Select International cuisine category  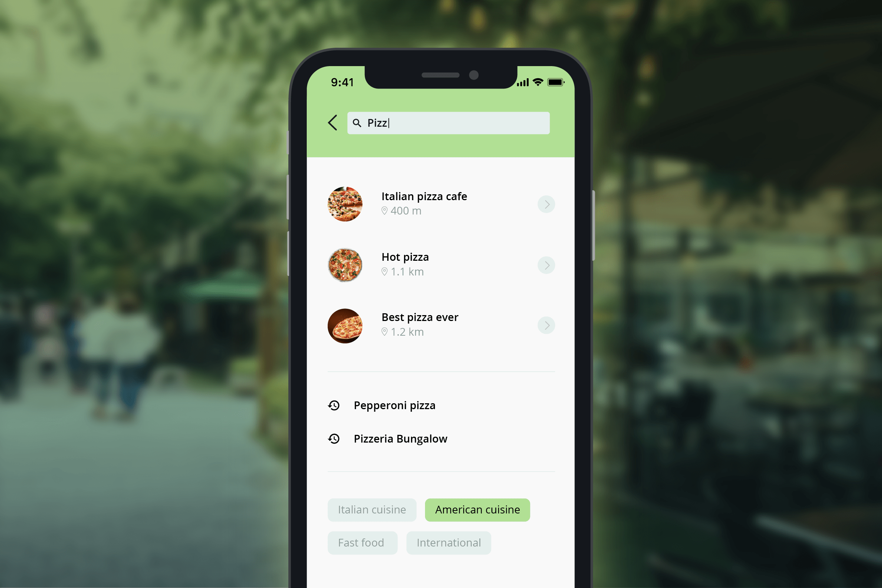[x=448, y=542]
